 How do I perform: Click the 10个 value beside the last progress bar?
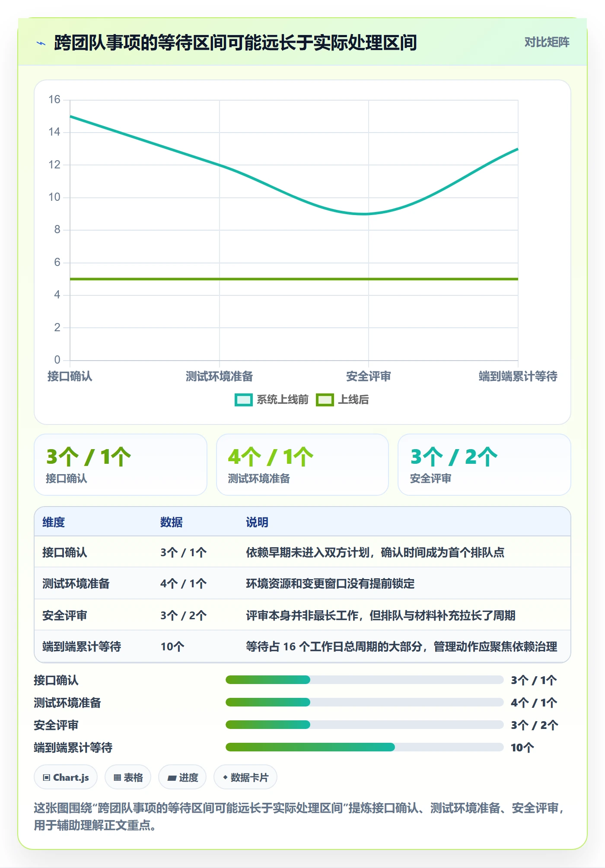click(x=522, y=748)
